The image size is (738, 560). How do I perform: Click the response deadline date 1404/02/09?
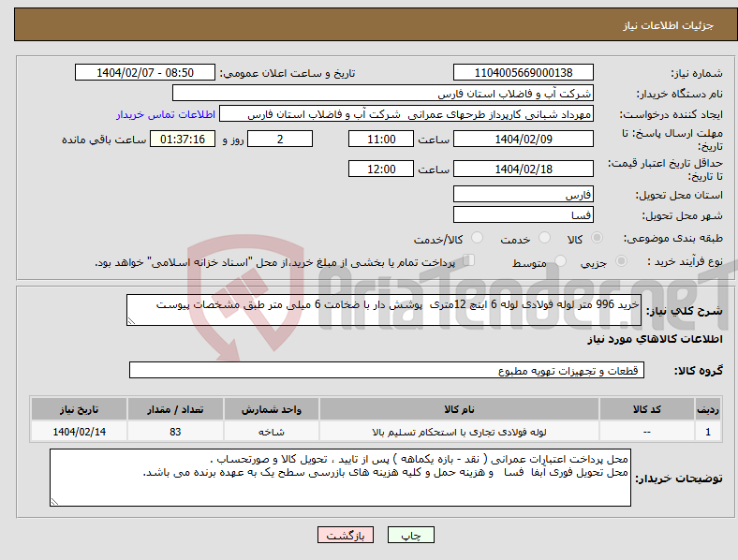[x=523, y=139]
